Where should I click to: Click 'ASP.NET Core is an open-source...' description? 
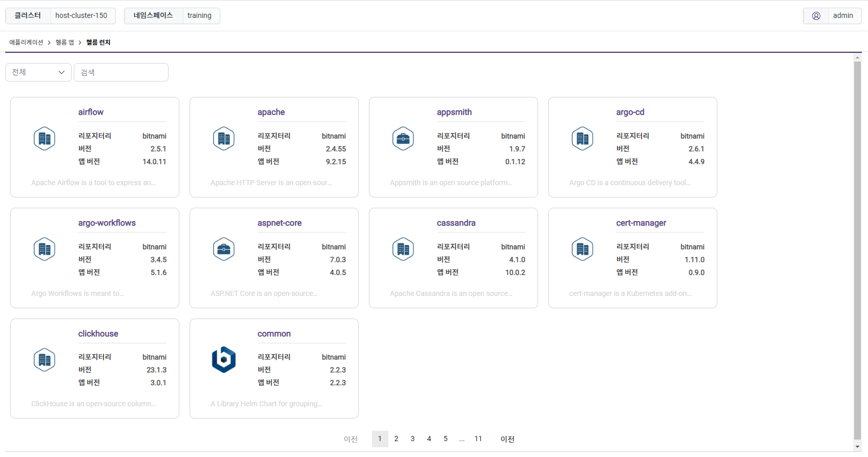264,293
